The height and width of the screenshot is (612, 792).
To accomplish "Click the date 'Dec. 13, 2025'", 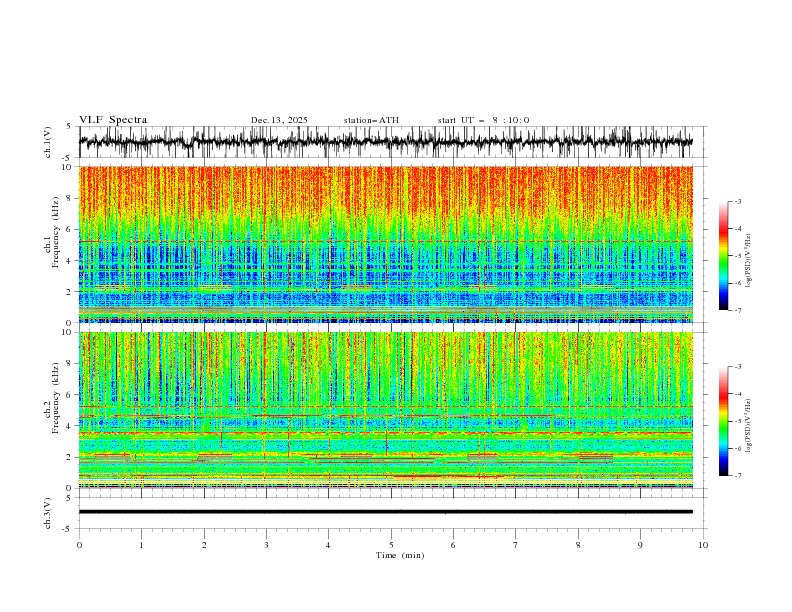I will click(x=279, y=120).
